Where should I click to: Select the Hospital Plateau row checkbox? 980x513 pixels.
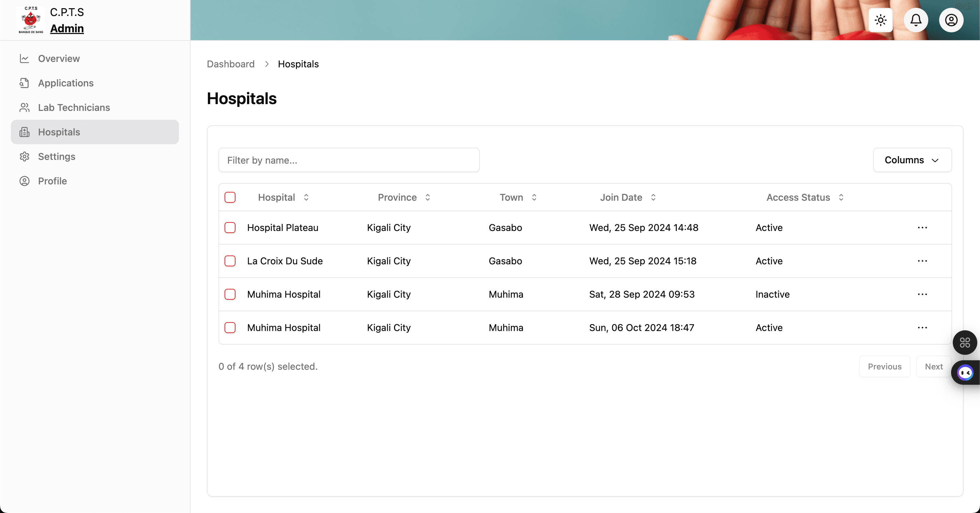click(x=230, y=228)
